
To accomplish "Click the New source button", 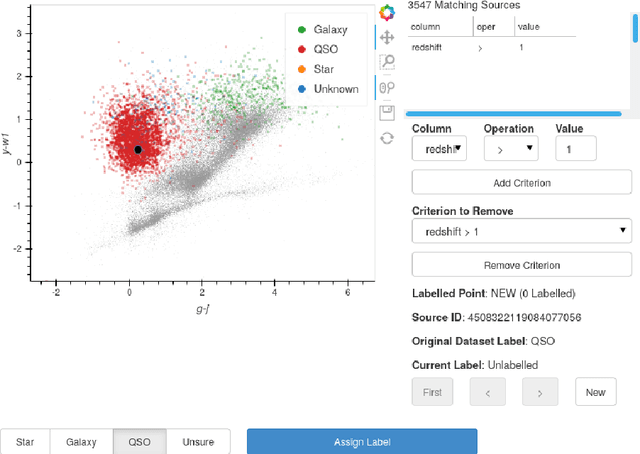I will coord(595,392).
